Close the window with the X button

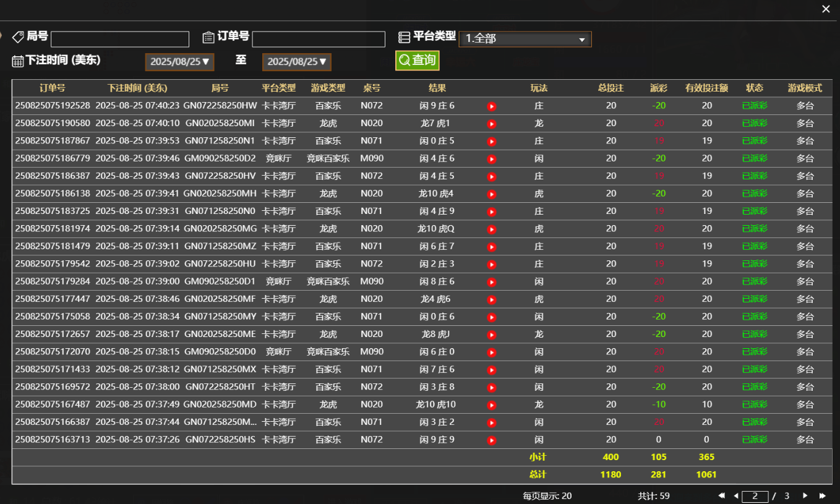[x=826, y=9]
